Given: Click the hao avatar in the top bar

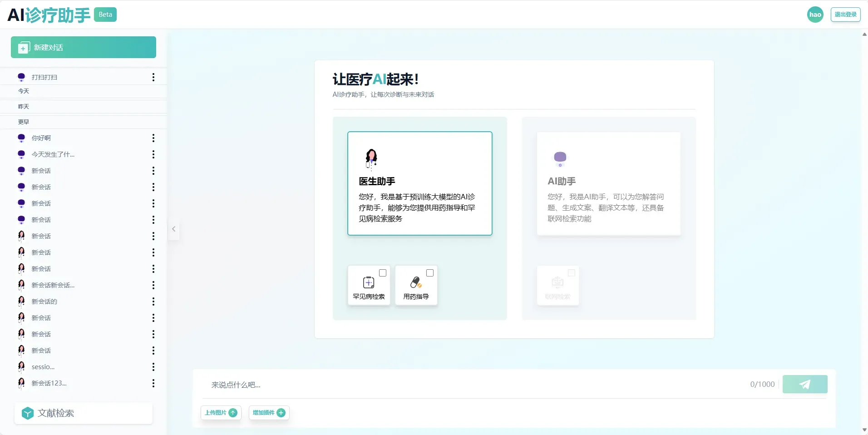Looking at the screenshot, I should coord(814,14).
